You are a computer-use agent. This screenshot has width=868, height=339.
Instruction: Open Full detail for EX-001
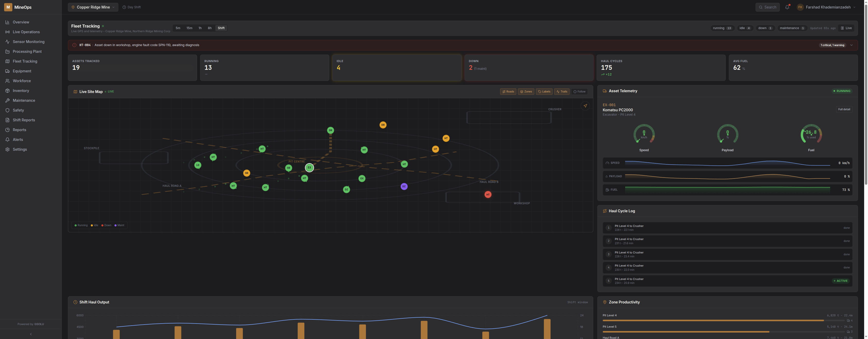[844, 110]
